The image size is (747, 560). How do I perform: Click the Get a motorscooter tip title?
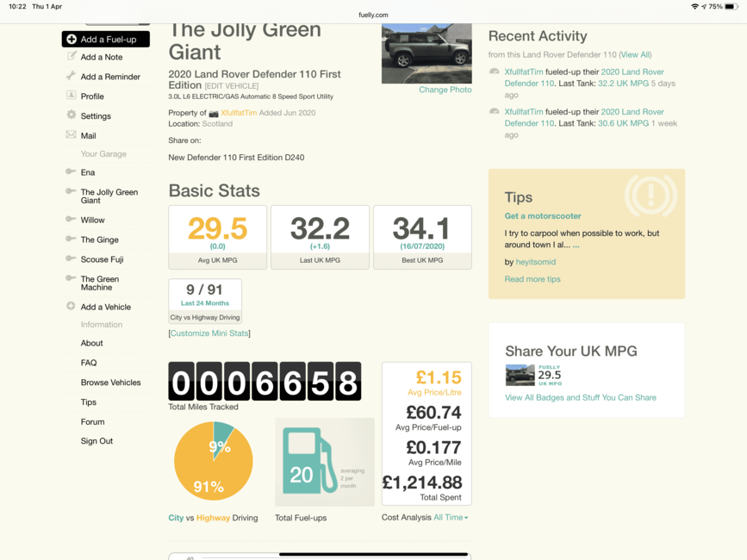(543, 215)
